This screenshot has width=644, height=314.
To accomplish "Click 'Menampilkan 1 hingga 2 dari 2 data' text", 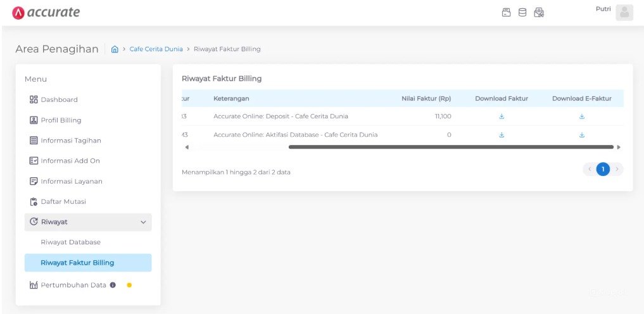I will coord(236,172).
